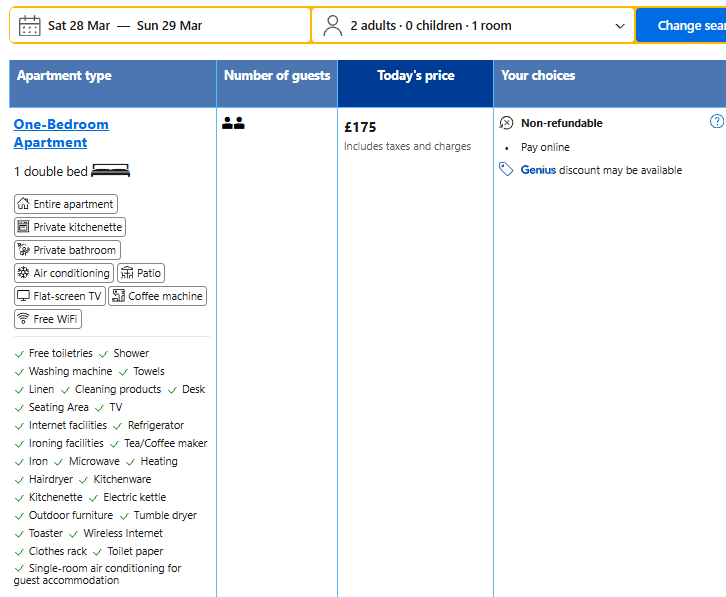This screenshot has height=597, width=726.
Task: Click the Free WiFi badge
Action: pos(48,319)
